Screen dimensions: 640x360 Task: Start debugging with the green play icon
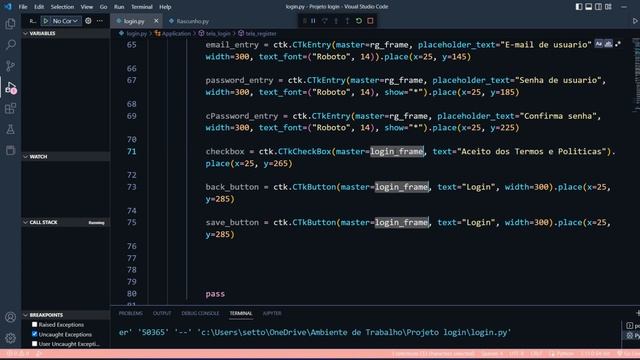tap(45, 21)
